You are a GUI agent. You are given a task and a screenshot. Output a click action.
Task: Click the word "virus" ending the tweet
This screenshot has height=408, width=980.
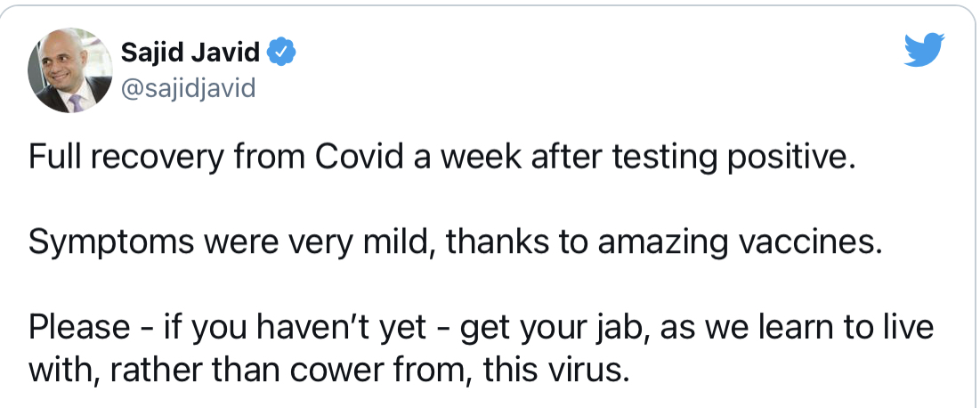[583, 367]
